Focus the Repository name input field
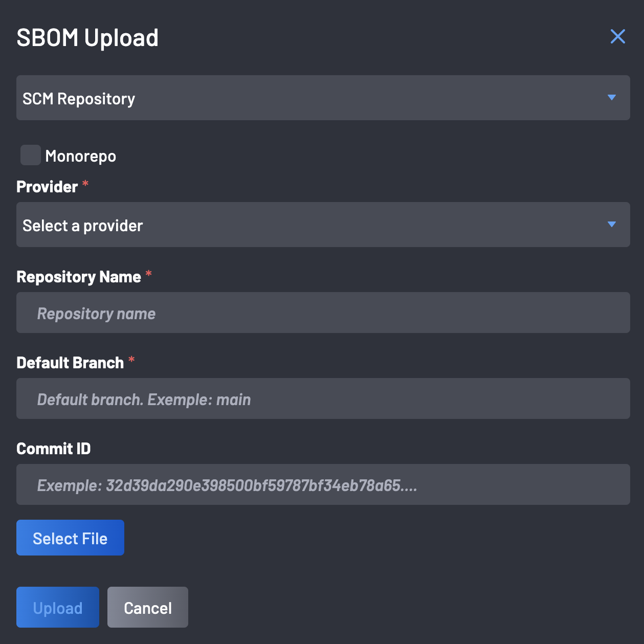Image resolution: width=644 pixels, height=644 pixels. 323,313
